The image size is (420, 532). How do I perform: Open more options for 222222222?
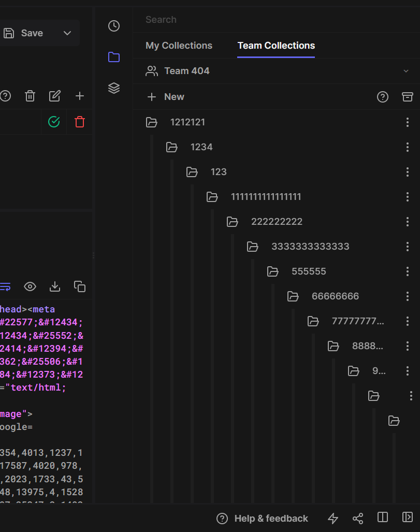point(408,222)
